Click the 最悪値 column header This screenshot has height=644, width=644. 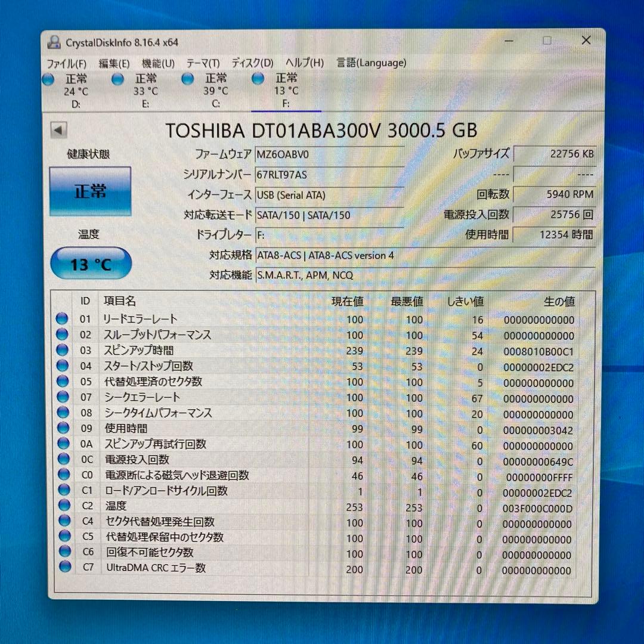pos(407,302)
